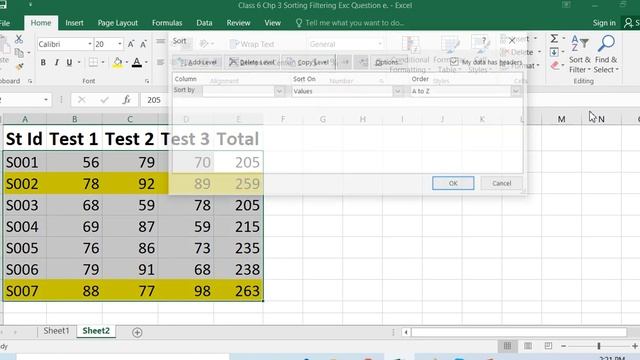Click the AutoSum sigma icon
Screen dimensions: 640x360
point(554,38)
